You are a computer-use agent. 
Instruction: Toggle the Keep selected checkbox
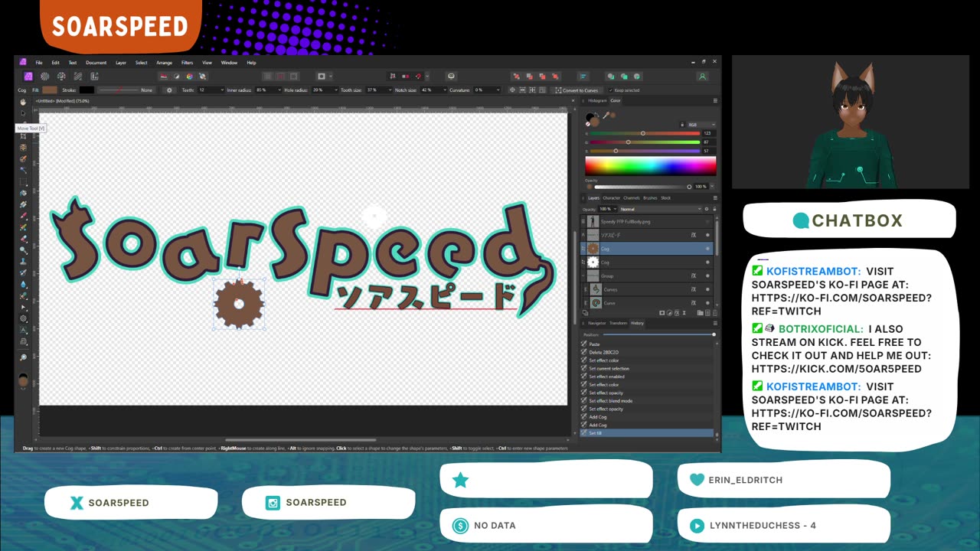pos(610,90)
